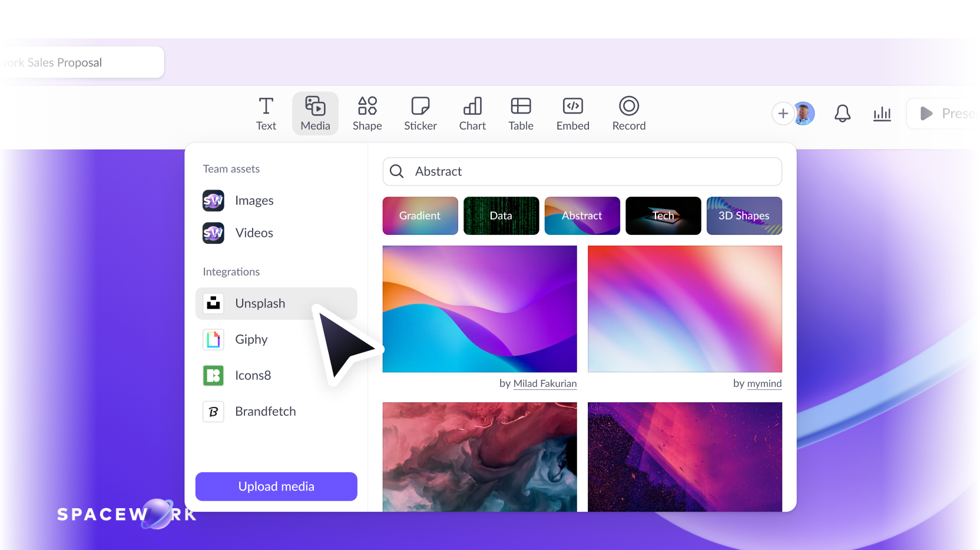Image resolution: width=980 pixels, height=550 pixels.
Task: Click the Spacework logo on the slide
Action: 126,514
